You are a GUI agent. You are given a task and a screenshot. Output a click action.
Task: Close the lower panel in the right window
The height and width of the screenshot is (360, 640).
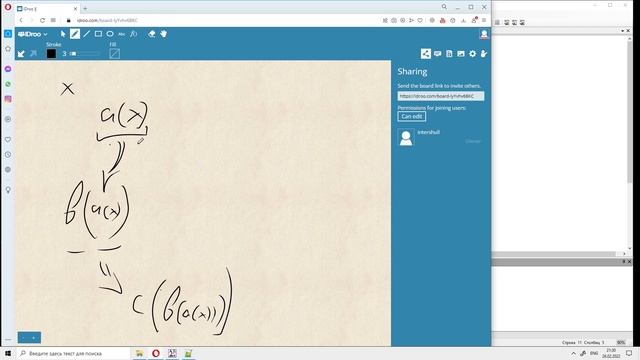(629, 261)
